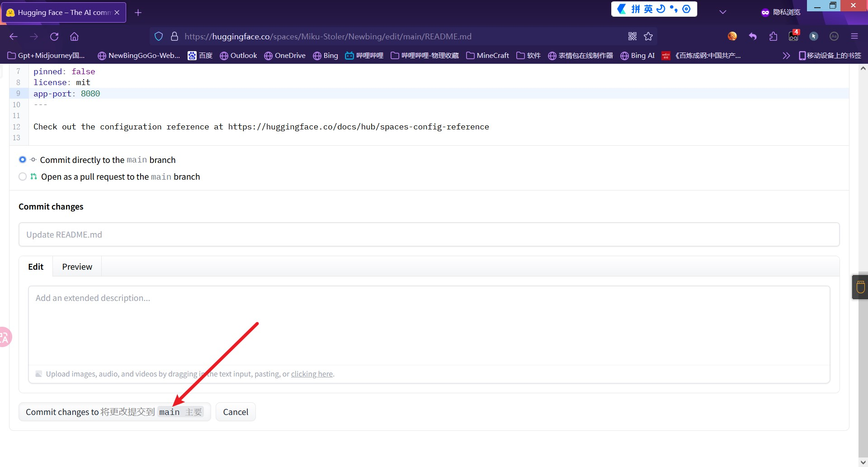The width and height of the screenshot is (868, 467).
Task: Click the input method moon icon
Action: [661, 9]
